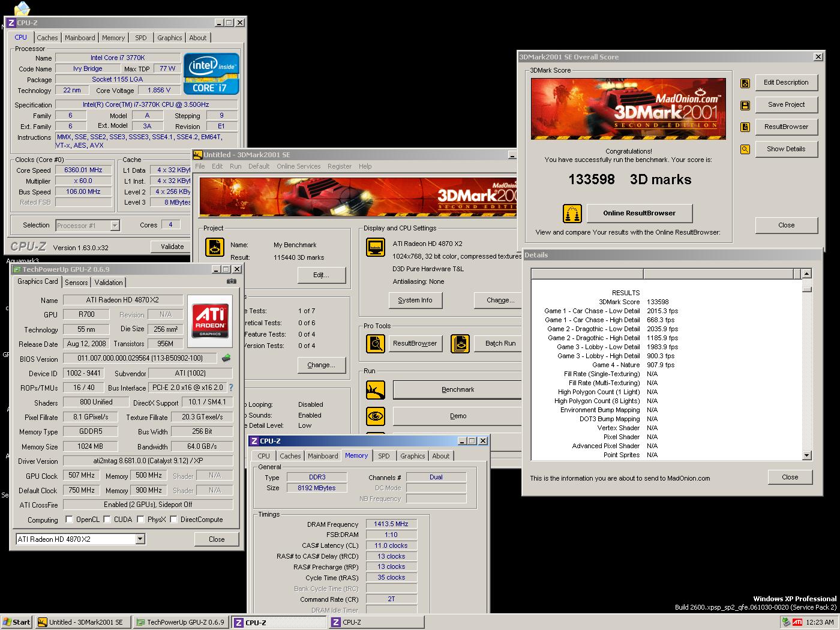Click the Online ResultBrowser people icon
Image resolution: width=840 pixels, height=630 pixels.
[x=572, y=213]
